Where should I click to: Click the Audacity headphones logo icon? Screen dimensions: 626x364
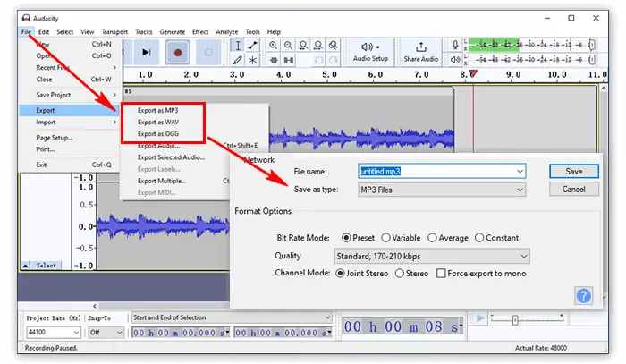tap(26, 18)
